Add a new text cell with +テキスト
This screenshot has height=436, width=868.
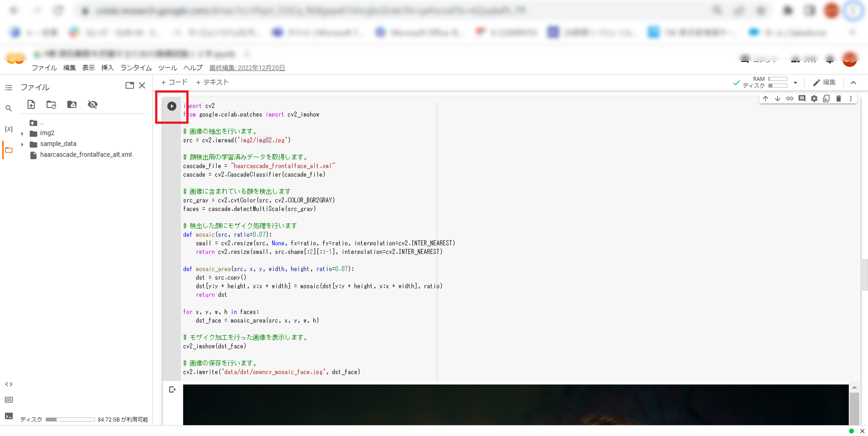(x=212, y=82)
